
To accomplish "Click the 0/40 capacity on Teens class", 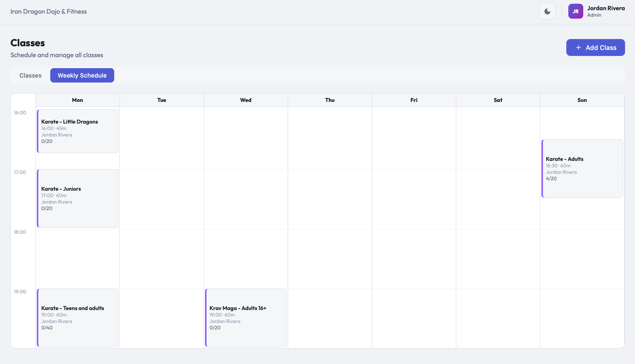I will point(47,327).
